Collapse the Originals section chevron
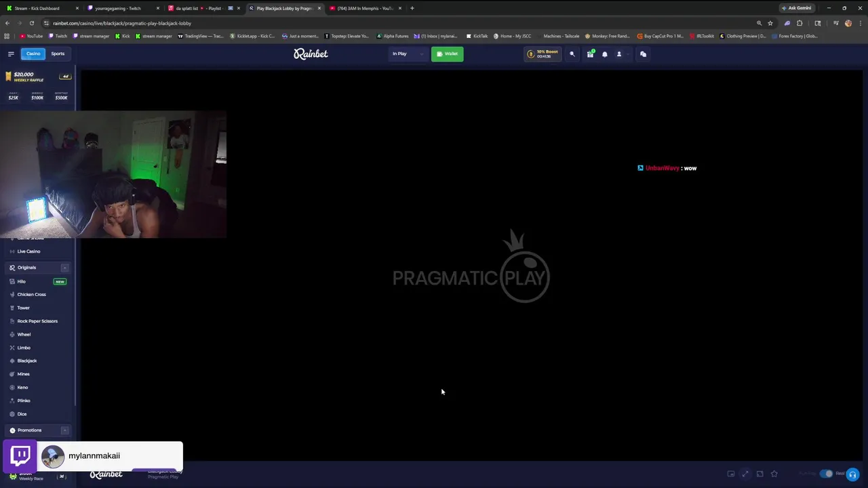Image resolution: width=868 pixels, height=488 pixels. coord(64,268)
